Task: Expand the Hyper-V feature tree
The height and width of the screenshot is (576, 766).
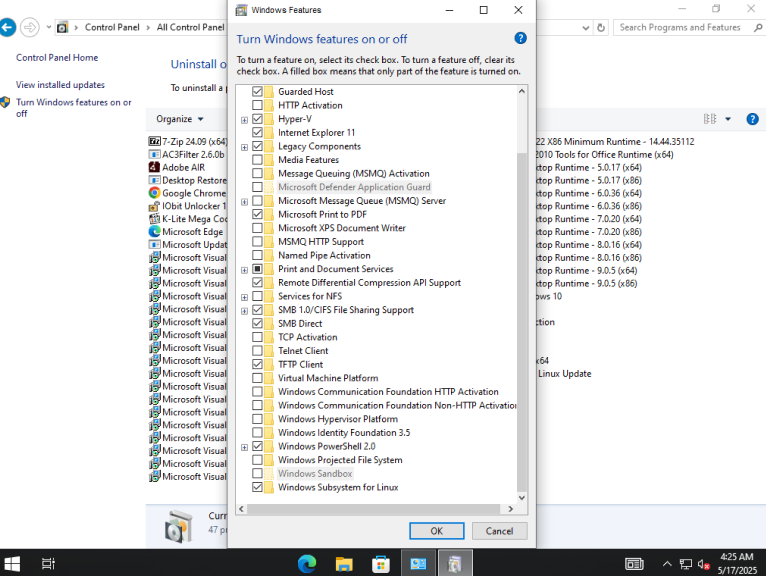Action: pos(244,120)
